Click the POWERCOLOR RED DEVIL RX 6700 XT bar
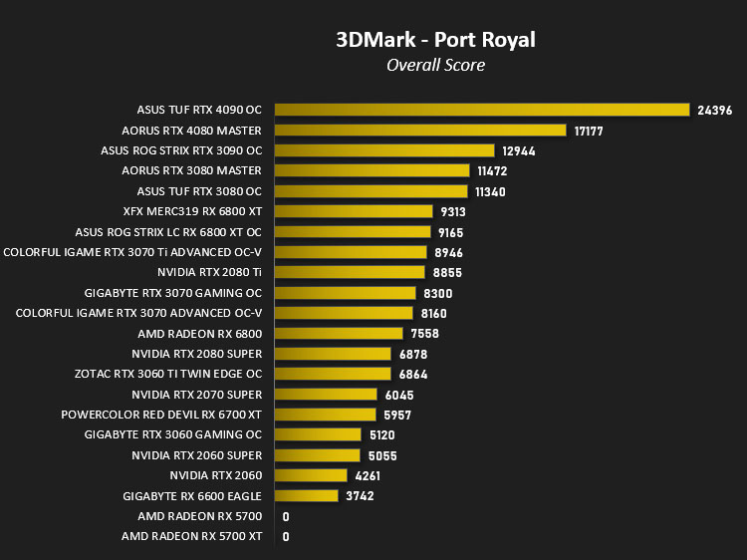 (x=326, y=415)
